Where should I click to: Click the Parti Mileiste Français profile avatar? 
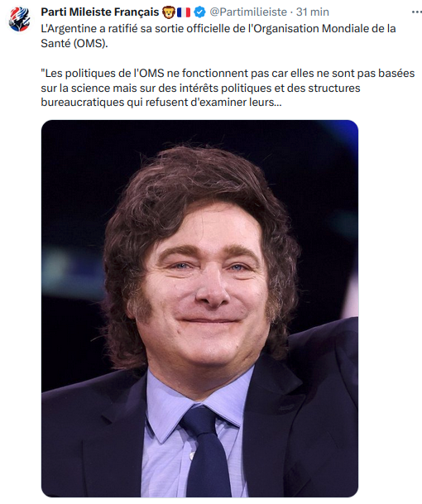[19, 19]
